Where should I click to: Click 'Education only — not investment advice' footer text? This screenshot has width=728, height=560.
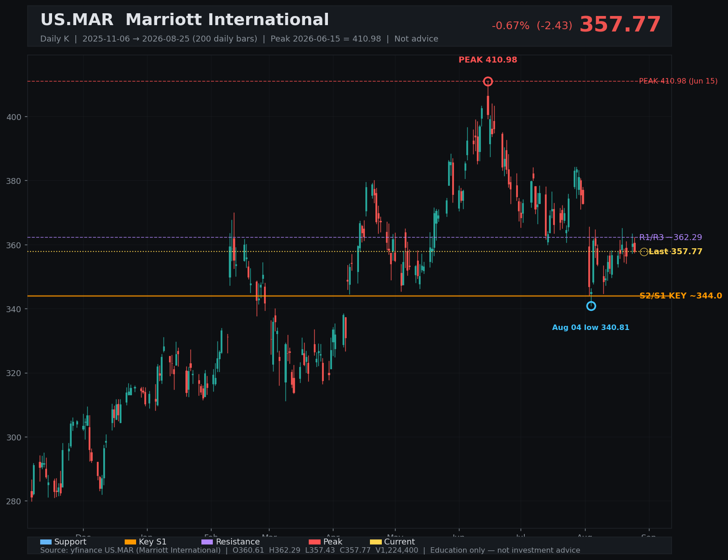coord(505,550)
